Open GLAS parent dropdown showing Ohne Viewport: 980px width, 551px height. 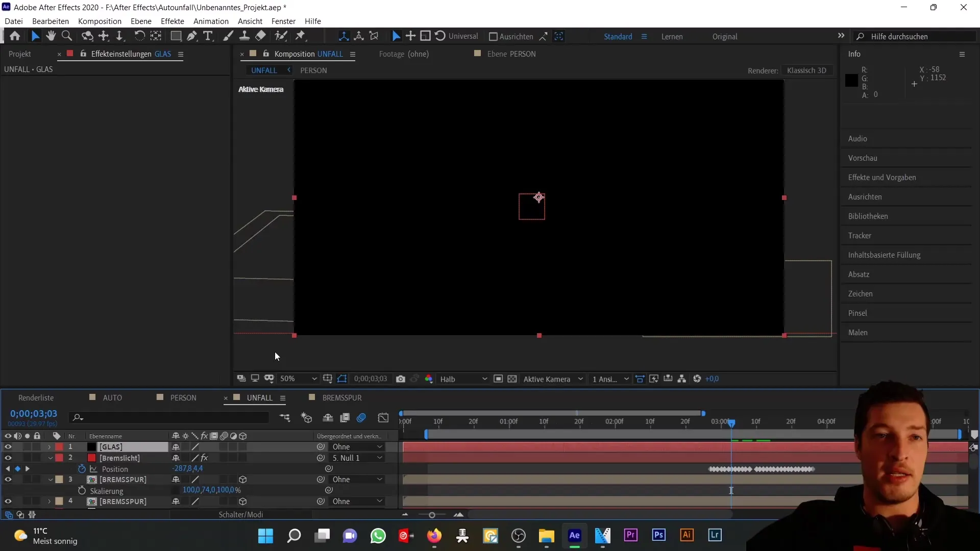click(x=357, y=447)
